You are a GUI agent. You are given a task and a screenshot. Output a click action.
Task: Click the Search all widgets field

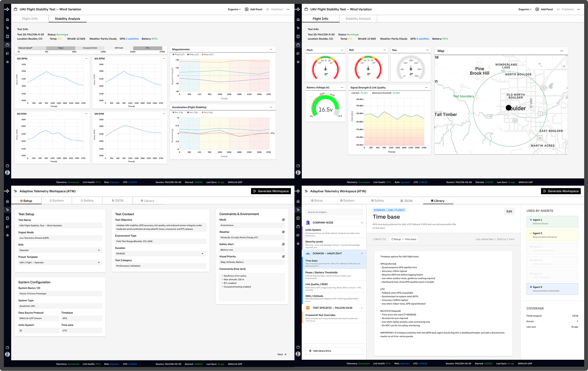(x=334, y=212)
